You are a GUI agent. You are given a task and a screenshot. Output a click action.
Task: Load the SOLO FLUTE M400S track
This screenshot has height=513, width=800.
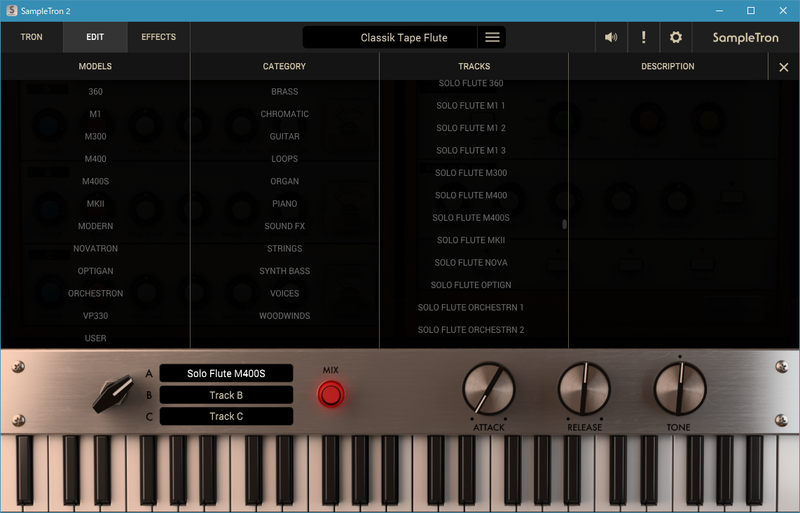pos(471,218)
